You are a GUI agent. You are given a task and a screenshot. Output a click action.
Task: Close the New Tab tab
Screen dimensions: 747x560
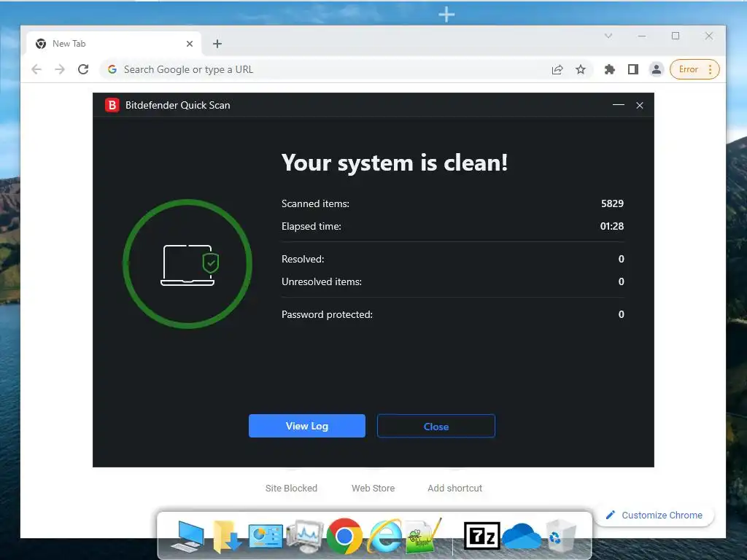pyautogui.click(x=190, y=44)
